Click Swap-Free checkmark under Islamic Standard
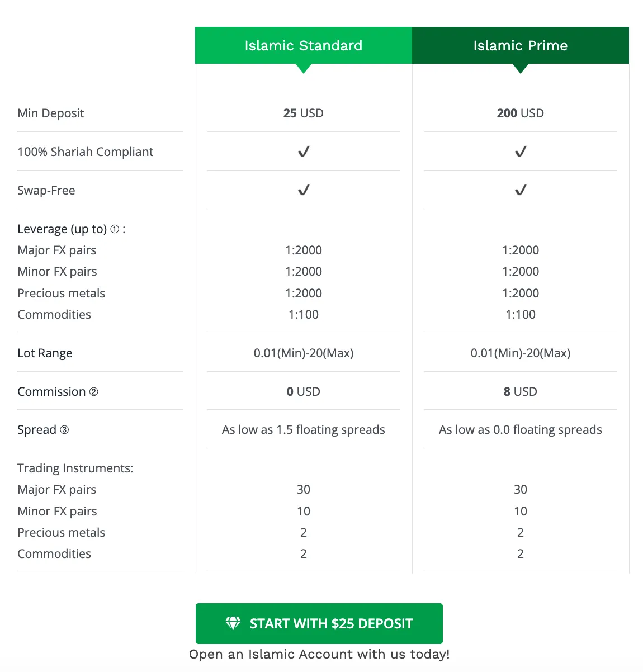 tap(304, 190)
